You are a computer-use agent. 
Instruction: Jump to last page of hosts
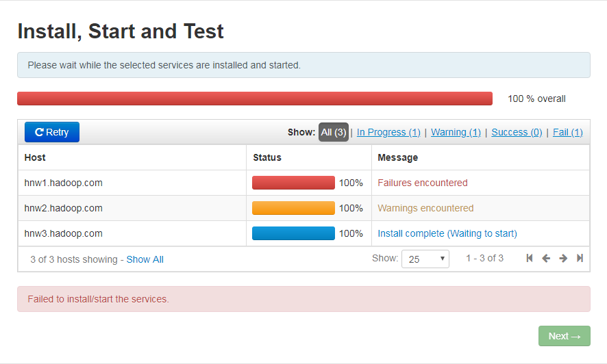point(580,259)
